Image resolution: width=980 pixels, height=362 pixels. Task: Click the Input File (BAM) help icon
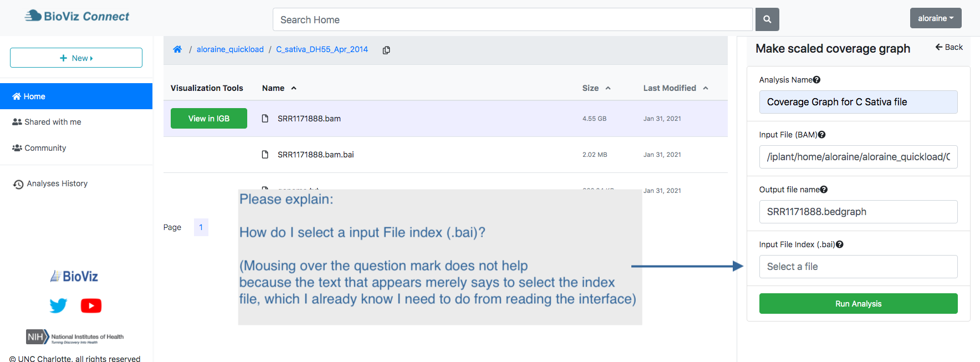tap(821, 135)
